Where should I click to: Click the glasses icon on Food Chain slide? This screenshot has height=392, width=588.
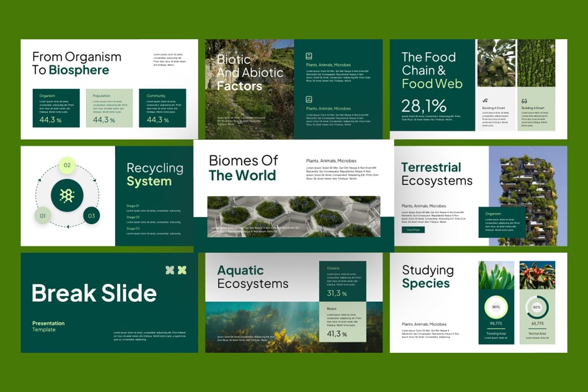point(524,101)
